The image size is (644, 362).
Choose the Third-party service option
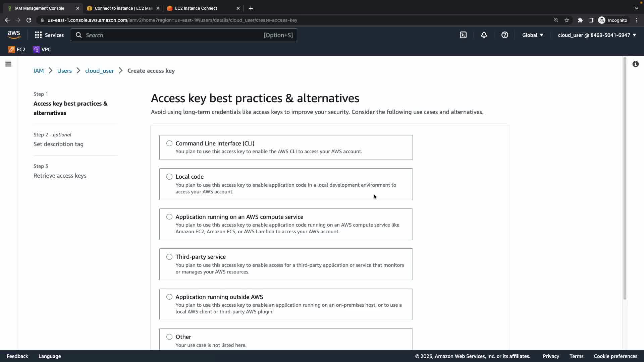pyautogui.click(x=169, y=257)
